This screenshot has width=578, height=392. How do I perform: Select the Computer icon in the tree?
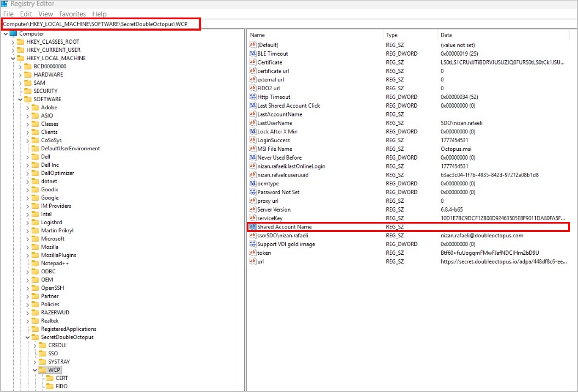[x=13, y=33]
